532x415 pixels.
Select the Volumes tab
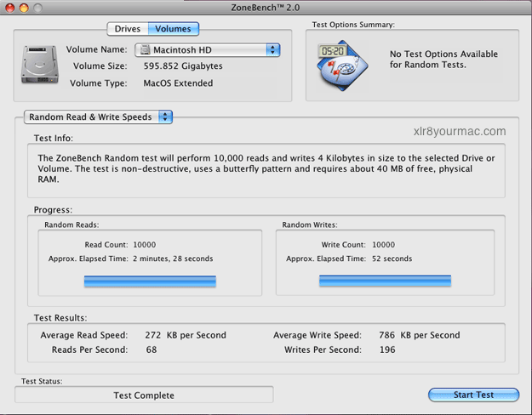174,29
